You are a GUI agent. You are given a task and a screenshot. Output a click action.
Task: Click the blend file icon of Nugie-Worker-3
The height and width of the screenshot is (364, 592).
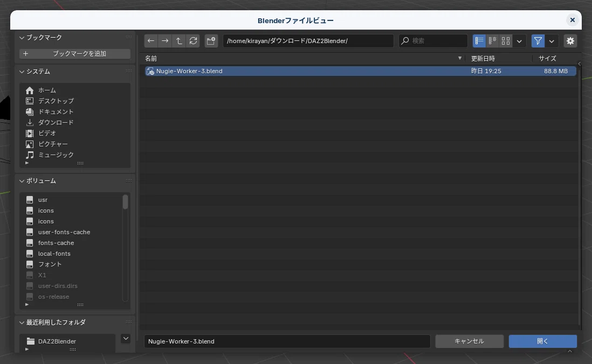coord(150,71)
